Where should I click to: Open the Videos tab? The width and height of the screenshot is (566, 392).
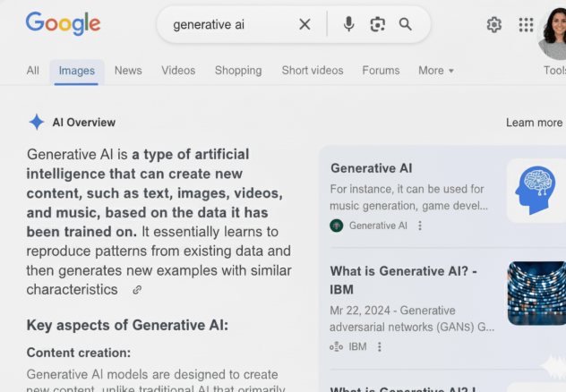point(178,71)
